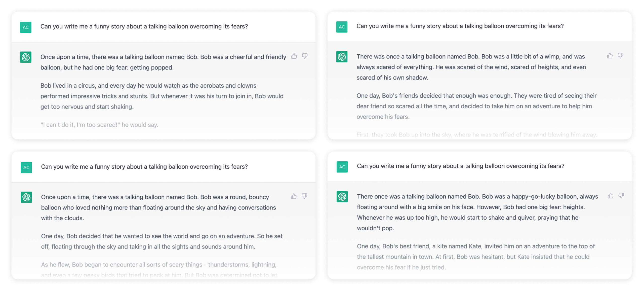644x291 pixels.
Task: Click the "I can't do it" quote line
Action: pos(99,125)
